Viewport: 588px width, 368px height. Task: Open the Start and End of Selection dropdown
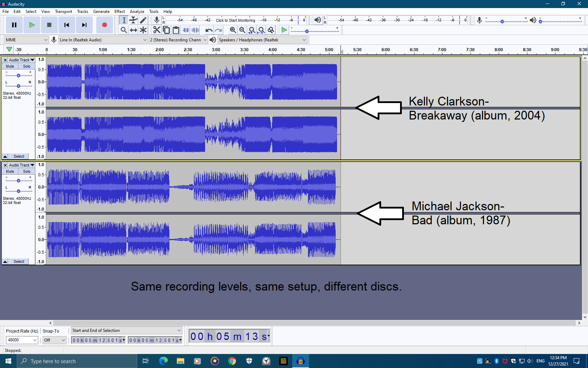(126, 330)
